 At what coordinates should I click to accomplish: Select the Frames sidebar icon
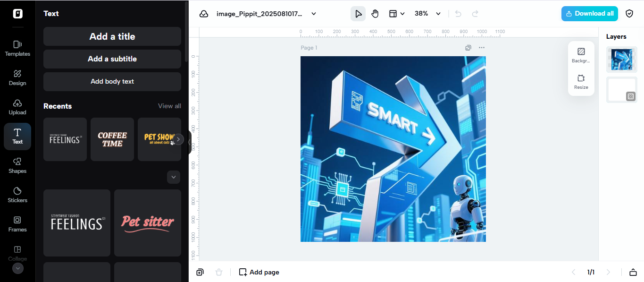tap(17, 224)
